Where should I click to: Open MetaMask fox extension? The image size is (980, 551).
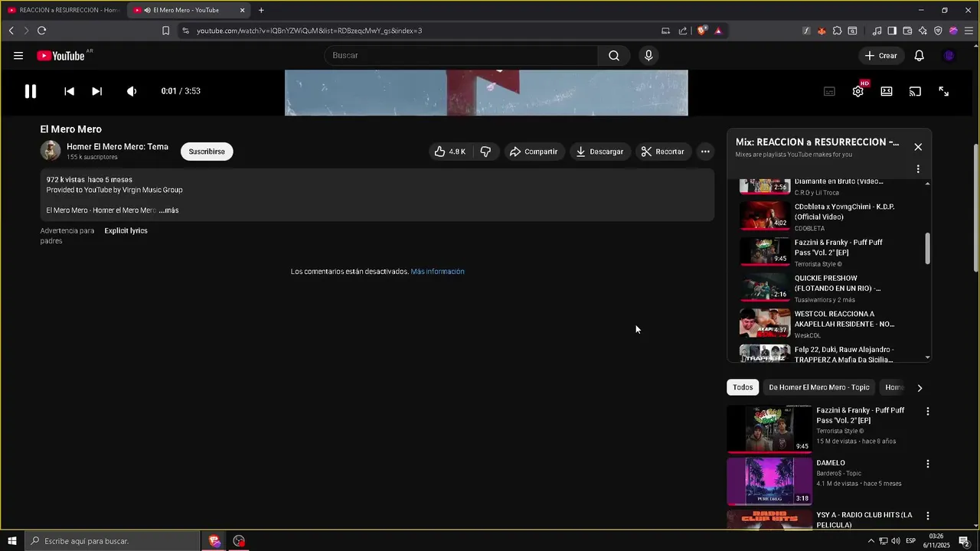click(822, 31)
